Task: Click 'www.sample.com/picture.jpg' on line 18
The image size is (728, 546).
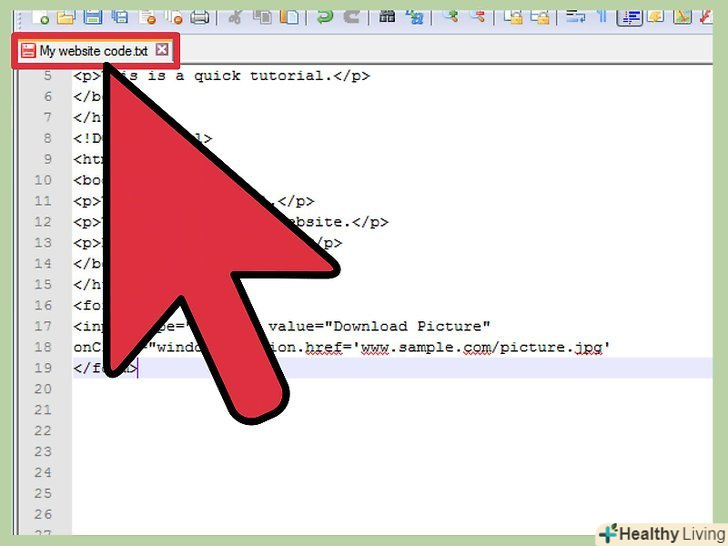Action: (481, 348)
